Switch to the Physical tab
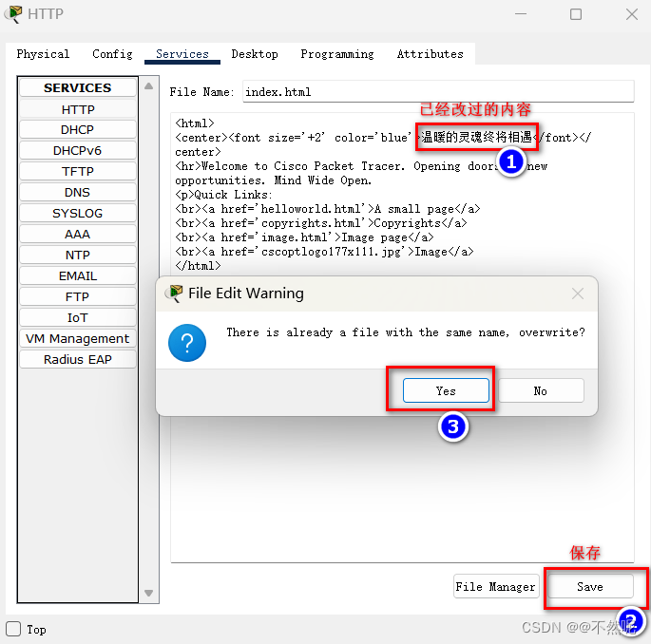651x644 pixels. pyautogui.click(x=43, y=54)
